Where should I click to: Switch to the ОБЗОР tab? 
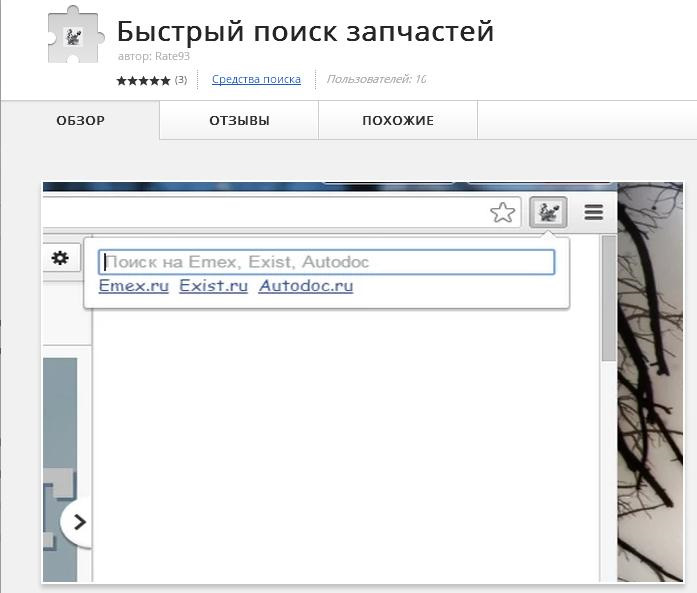tap(80, 120)
